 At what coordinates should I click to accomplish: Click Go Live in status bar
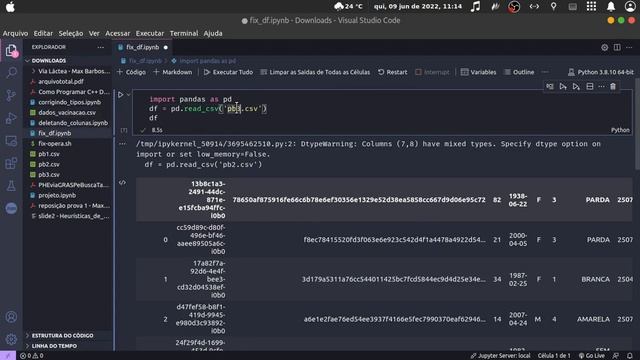[x=592, y=356]
